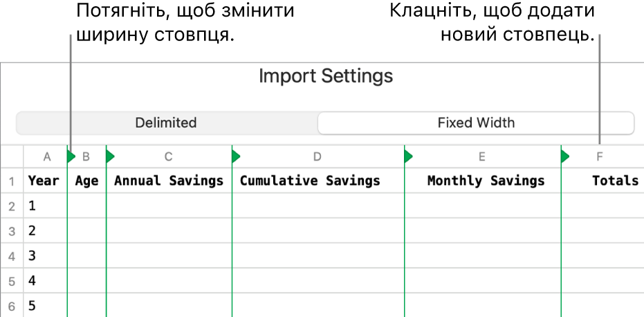This screenshot has height=317, width=644.
Task: Select the Annual Savings cell
Action: (x=169, y=181)
